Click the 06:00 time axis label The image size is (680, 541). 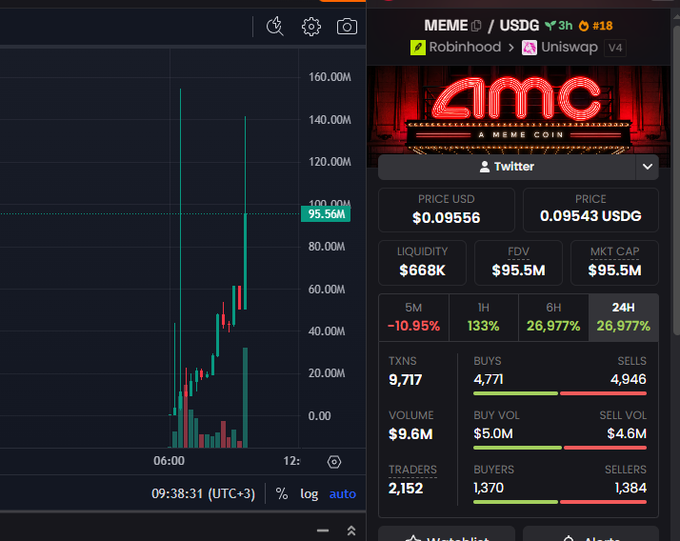(x=169, y=461)
